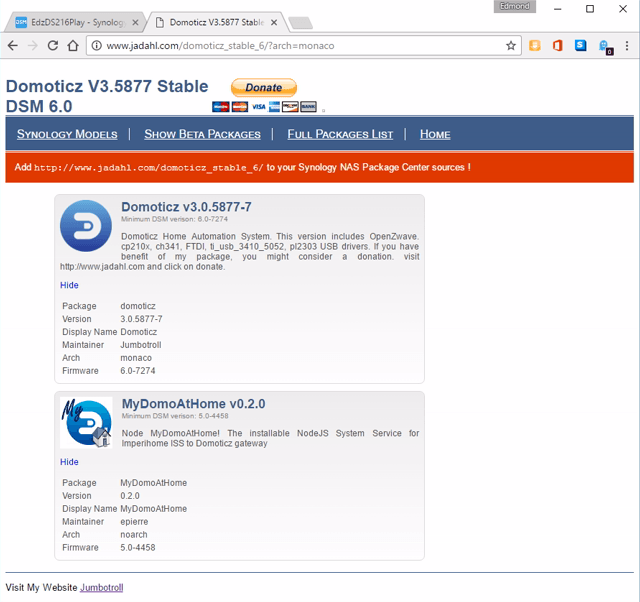The height and width of the screenshot is (602, 640).
Task: Open the Chrome three-dot menu
Action: coord(627,45)
